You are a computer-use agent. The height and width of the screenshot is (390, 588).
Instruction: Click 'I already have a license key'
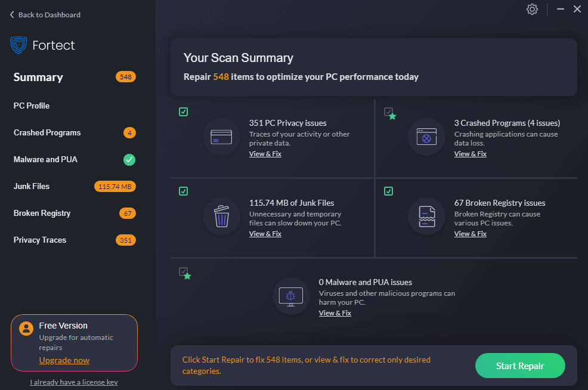tap(74, 382)
